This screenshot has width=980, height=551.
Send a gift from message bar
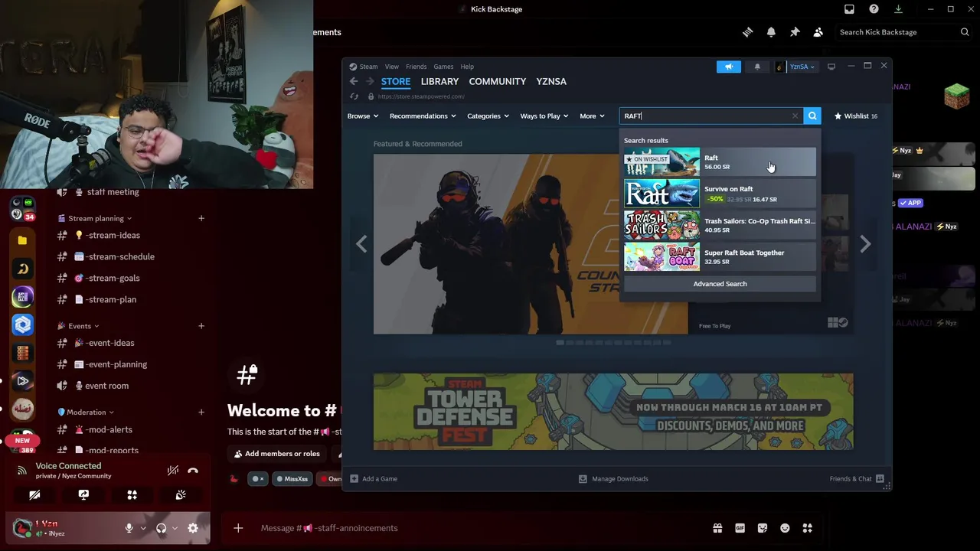(x=717, y=528)
